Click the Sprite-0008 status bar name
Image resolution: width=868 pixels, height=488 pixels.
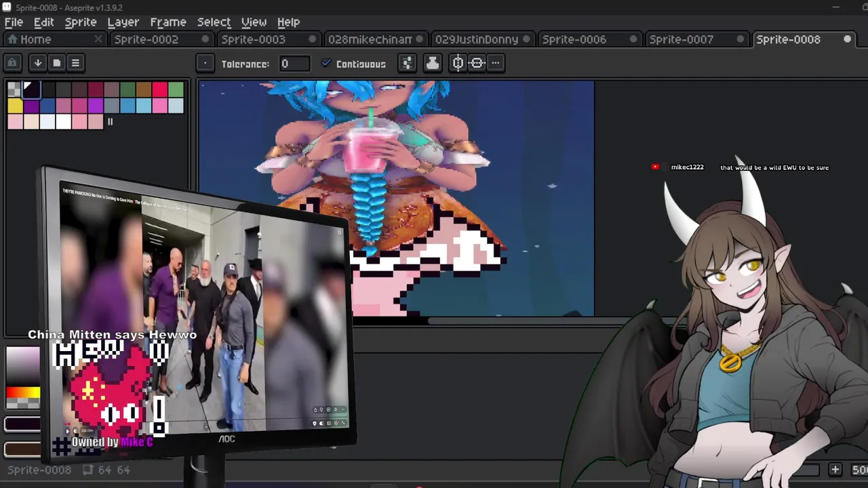coord(39,470)
